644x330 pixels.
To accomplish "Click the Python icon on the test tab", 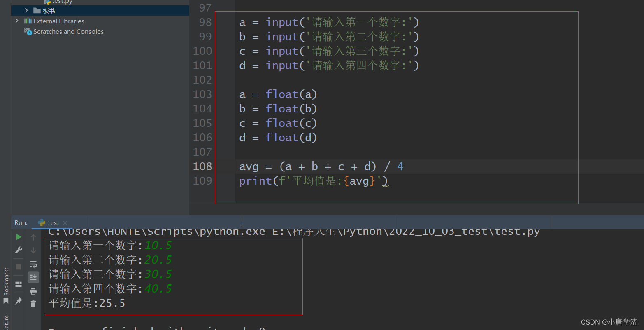I will (42, 222).
